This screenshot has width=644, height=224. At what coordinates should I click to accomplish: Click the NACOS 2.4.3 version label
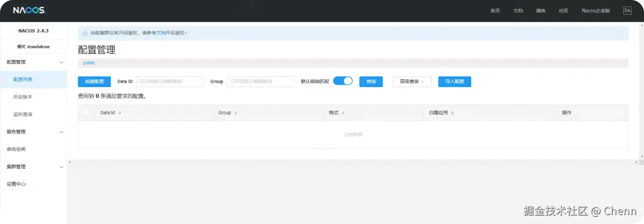point(34,31)
